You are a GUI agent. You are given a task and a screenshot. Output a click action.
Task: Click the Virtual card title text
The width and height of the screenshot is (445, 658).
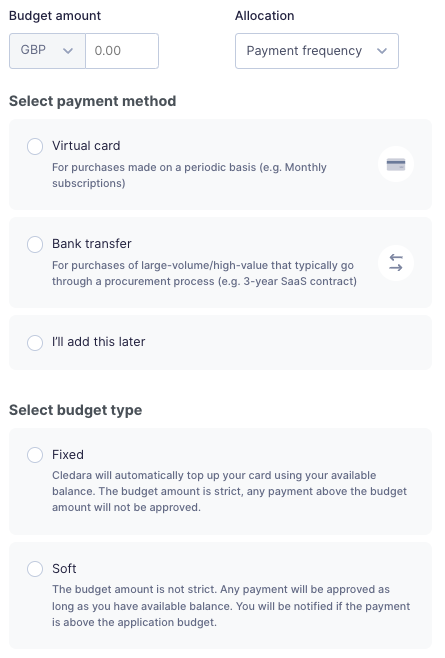pyautogui.click(x=86, y=146)
